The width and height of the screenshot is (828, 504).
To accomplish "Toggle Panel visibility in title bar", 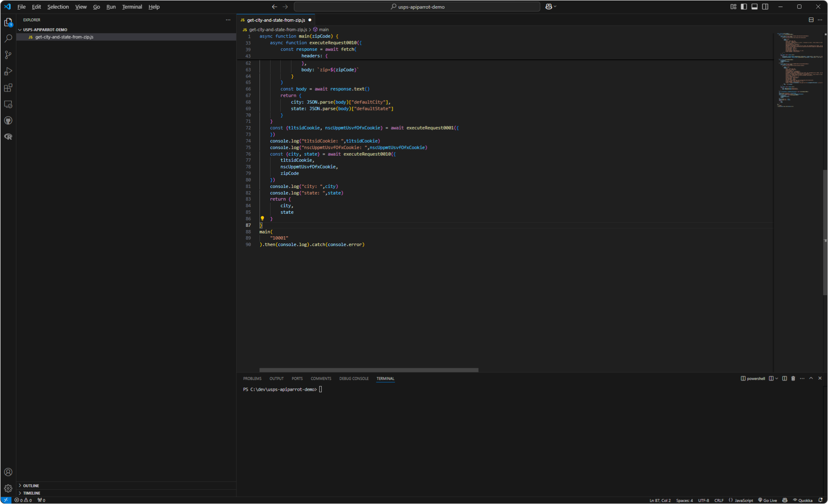I will tap(754, 7).
